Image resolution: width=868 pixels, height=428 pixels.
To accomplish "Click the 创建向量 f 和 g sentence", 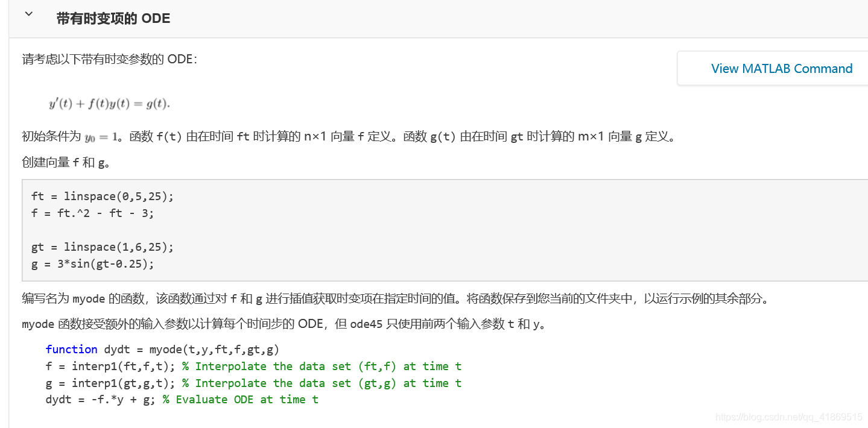I will point(66,163).
